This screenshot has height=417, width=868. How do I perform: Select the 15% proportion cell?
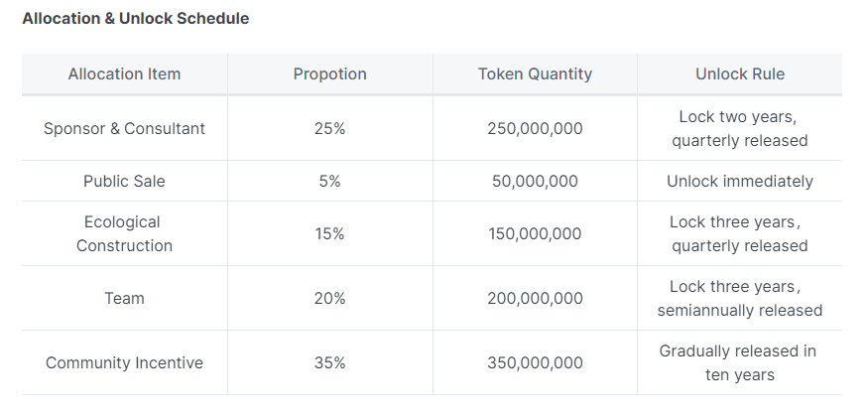(329, 234)
